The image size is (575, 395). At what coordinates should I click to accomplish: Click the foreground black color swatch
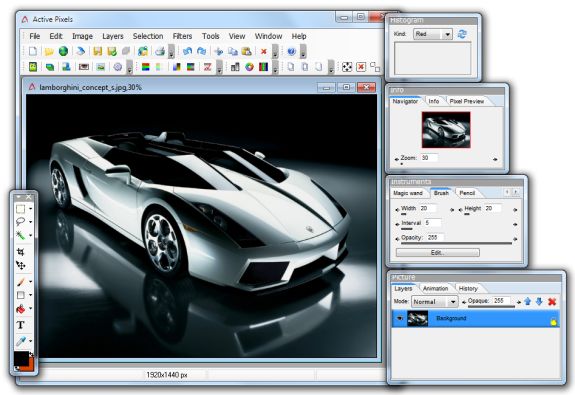(21, 358)
